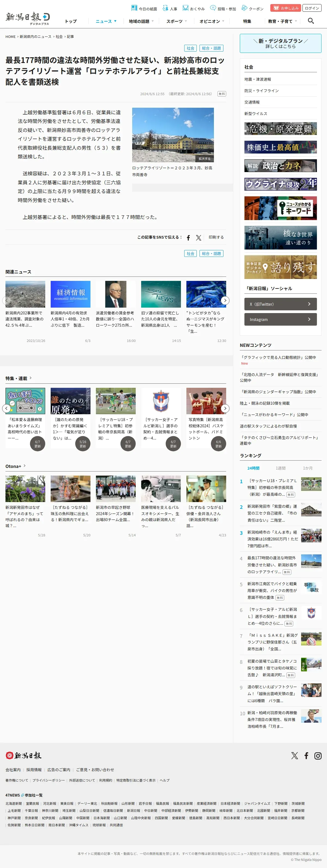
Task: Open the 経済情報 related news thumbnail
Action: [x=70, y=294]
